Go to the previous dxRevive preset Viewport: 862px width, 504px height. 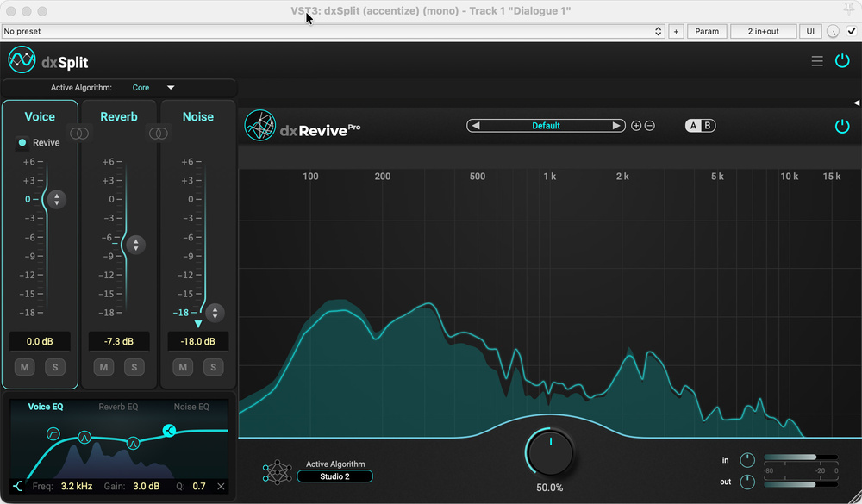(x=476, y=126)
